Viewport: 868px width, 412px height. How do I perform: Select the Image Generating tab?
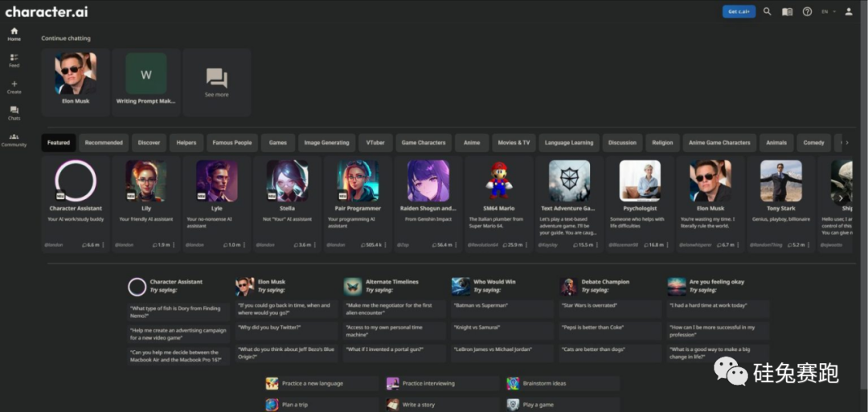[x=326, y=143]
